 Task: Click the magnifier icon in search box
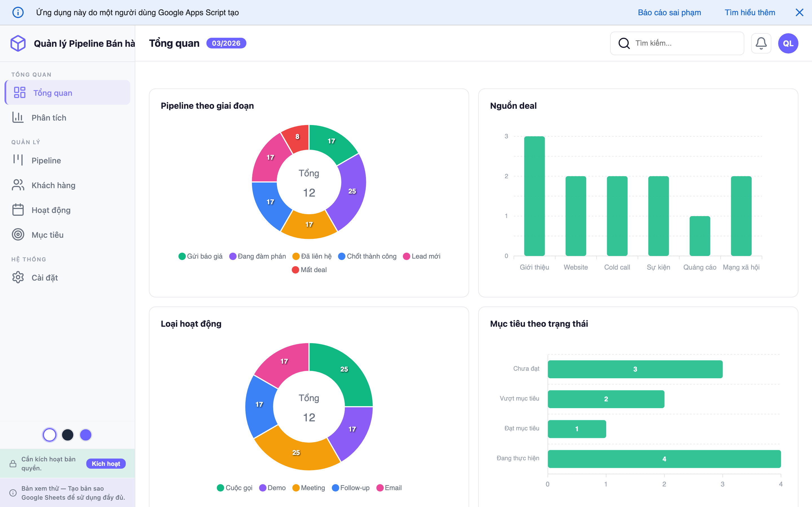[624, 43]
